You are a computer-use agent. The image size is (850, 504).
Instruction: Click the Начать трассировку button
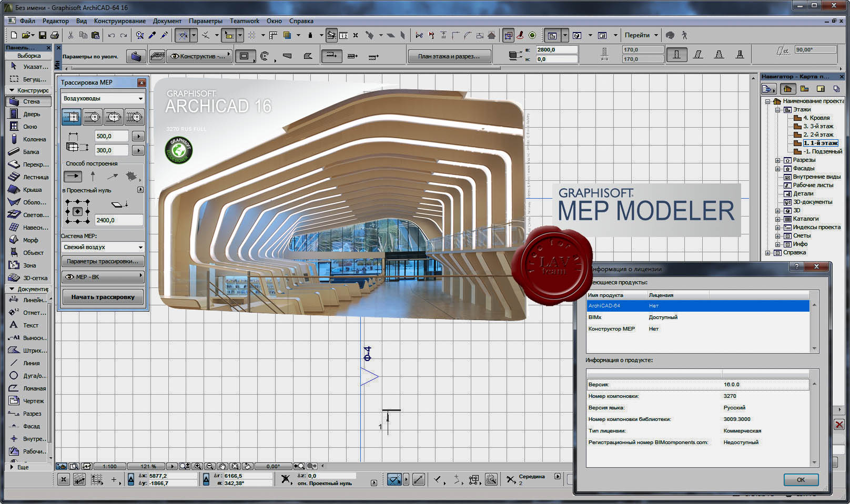[x=103, y=297]
